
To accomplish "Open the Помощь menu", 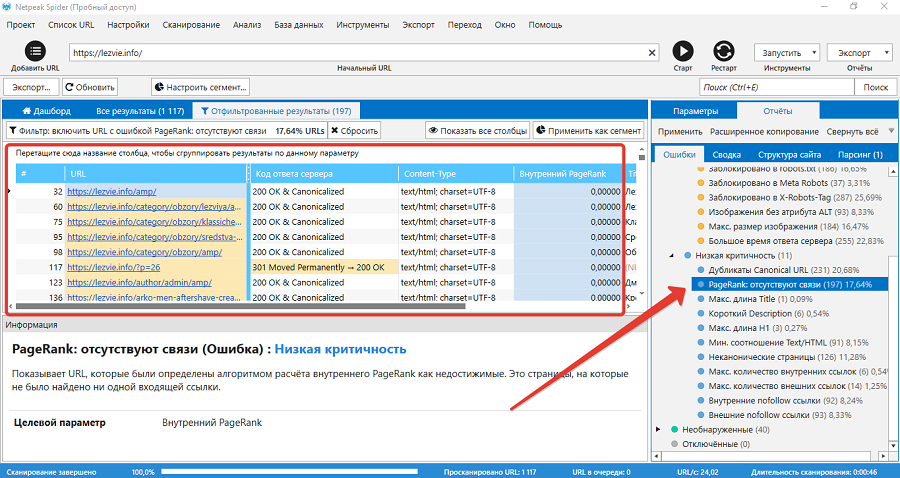I will point(545,25).
